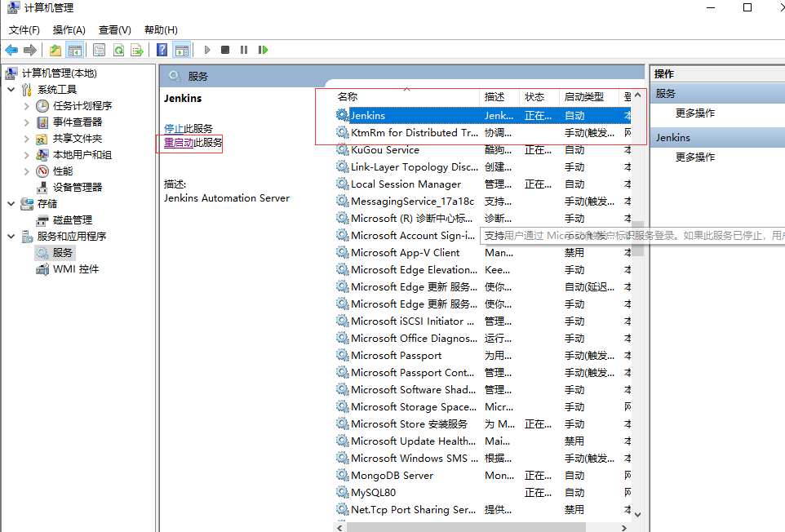Click 更多操作 under Jenkins actions
The width and height of the screenshot is (785, 532).
coord(695,157)
